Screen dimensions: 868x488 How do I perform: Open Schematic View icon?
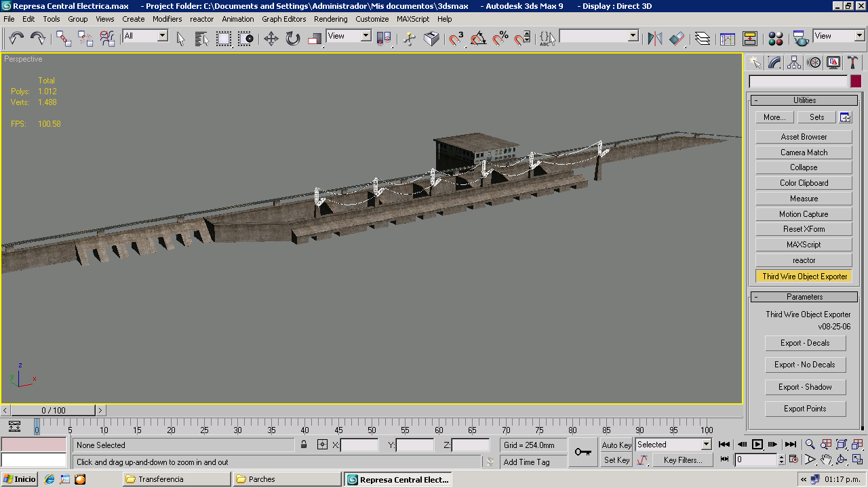749,39
